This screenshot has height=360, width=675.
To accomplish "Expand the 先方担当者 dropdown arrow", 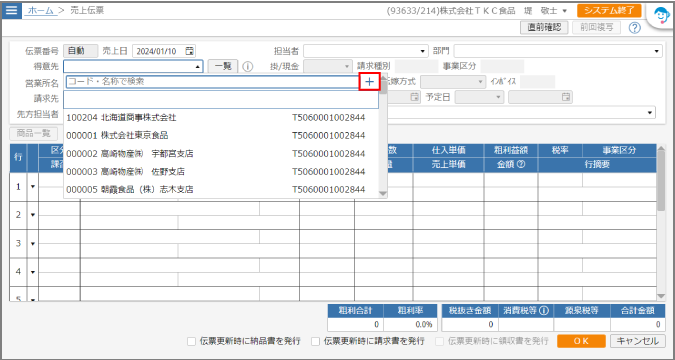I will click(650, 113).
